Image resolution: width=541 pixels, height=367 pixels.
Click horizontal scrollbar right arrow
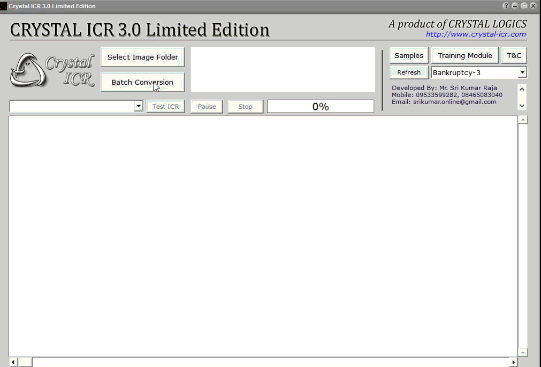[x=513, y=362]
